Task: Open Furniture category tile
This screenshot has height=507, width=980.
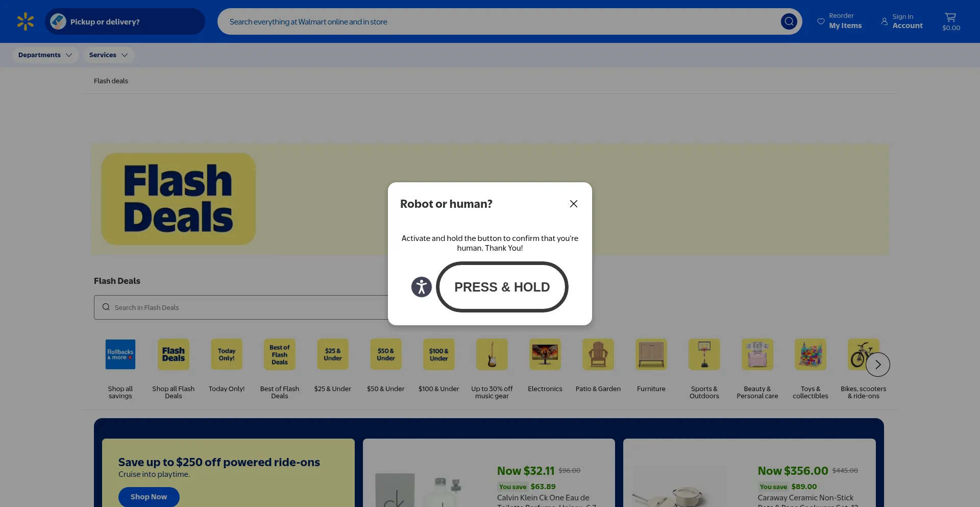Action: [x=651, y=366]
